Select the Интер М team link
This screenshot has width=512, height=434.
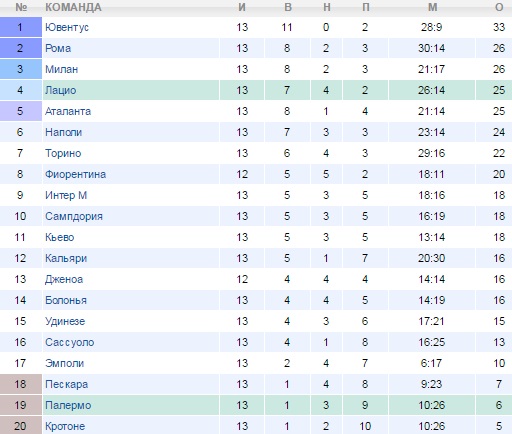tap(66, 195)
